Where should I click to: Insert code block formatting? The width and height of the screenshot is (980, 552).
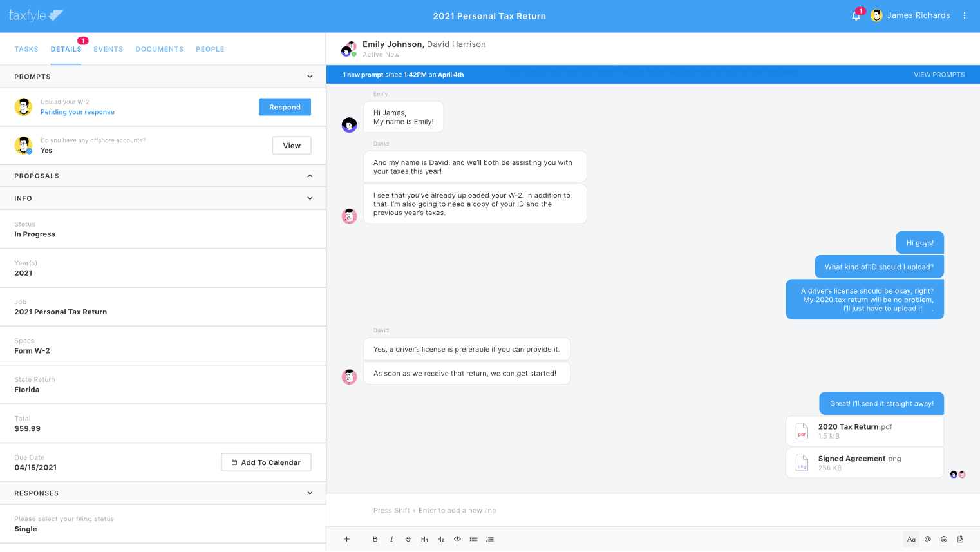point(457,539)
